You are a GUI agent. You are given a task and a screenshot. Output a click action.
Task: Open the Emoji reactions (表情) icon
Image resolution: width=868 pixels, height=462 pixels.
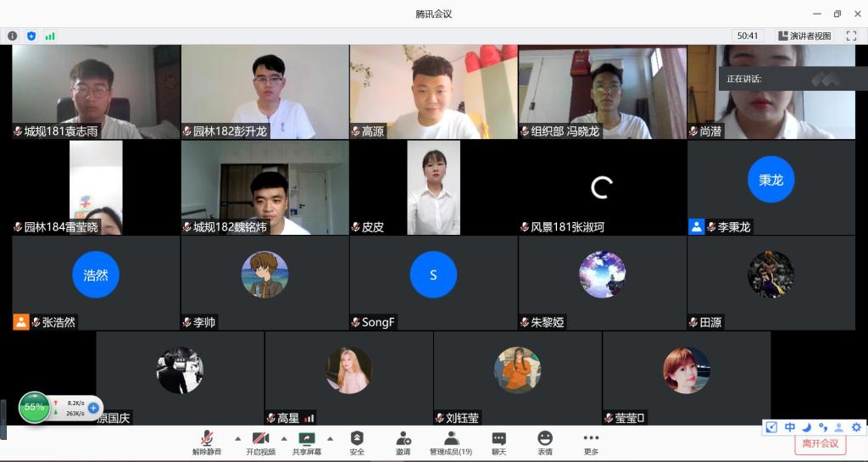click(544, 442)
